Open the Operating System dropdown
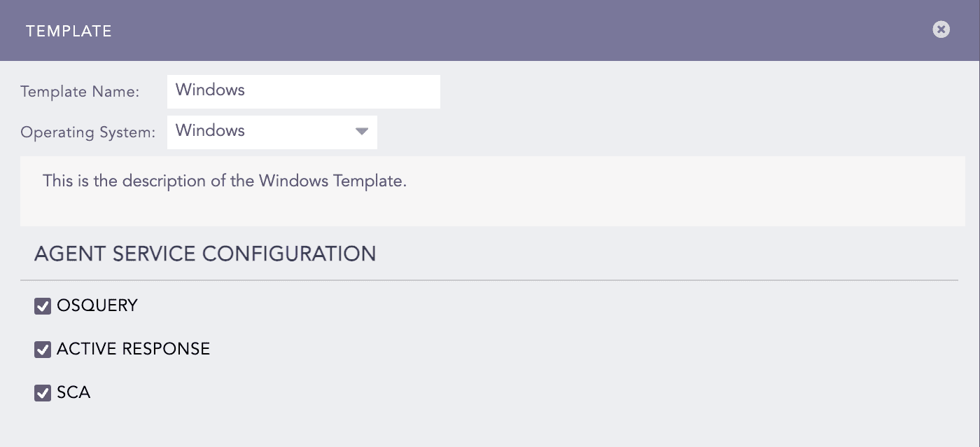980x447 pixels. click(272, 132)
